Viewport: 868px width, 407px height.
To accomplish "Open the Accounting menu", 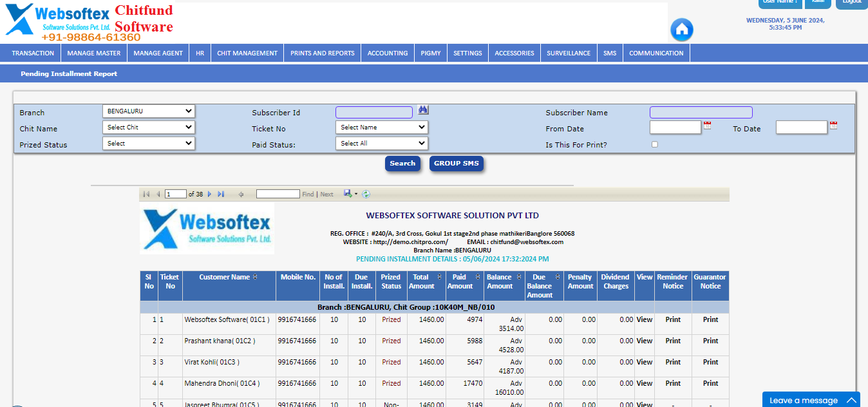I will coord(388,53).
